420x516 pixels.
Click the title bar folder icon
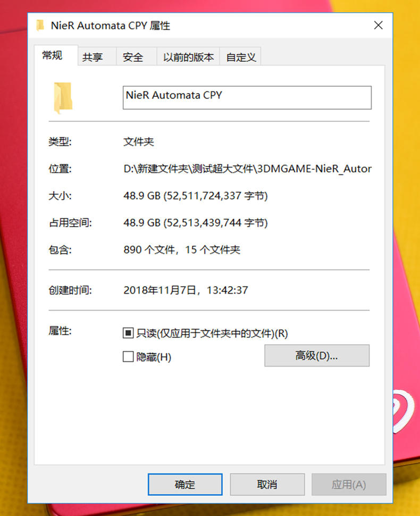click(40, 26)
